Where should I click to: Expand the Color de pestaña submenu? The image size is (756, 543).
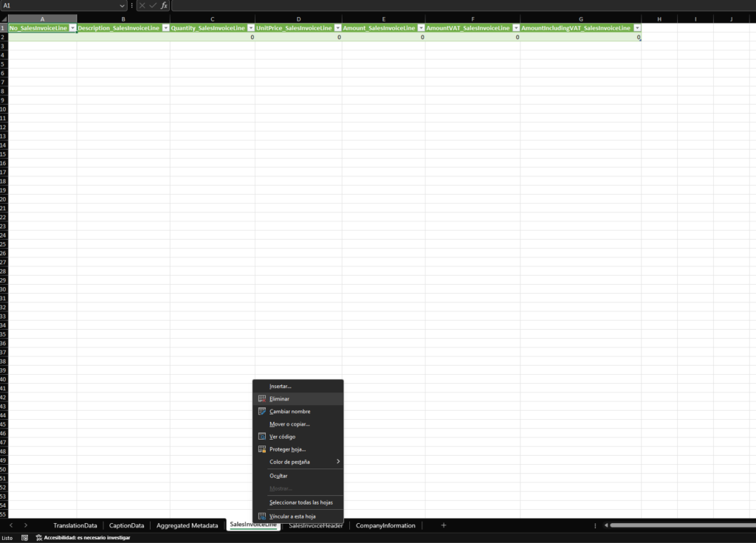(x=338, y=462)
